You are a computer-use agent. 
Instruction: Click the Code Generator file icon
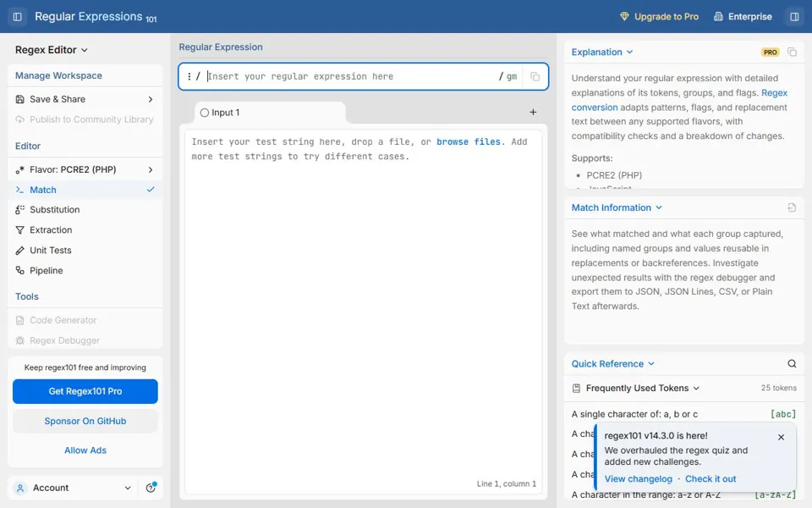[x=19, y=320]
